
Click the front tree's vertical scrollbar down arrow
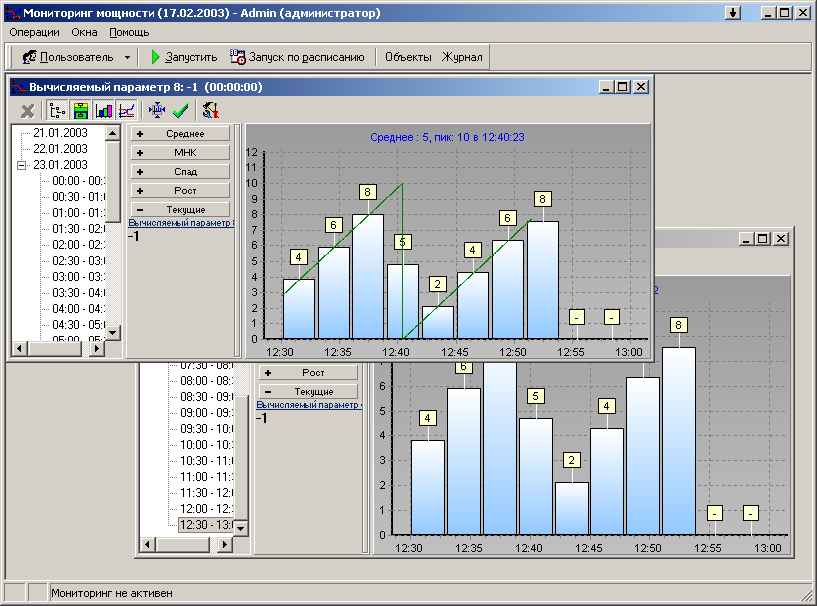point(113,332)
